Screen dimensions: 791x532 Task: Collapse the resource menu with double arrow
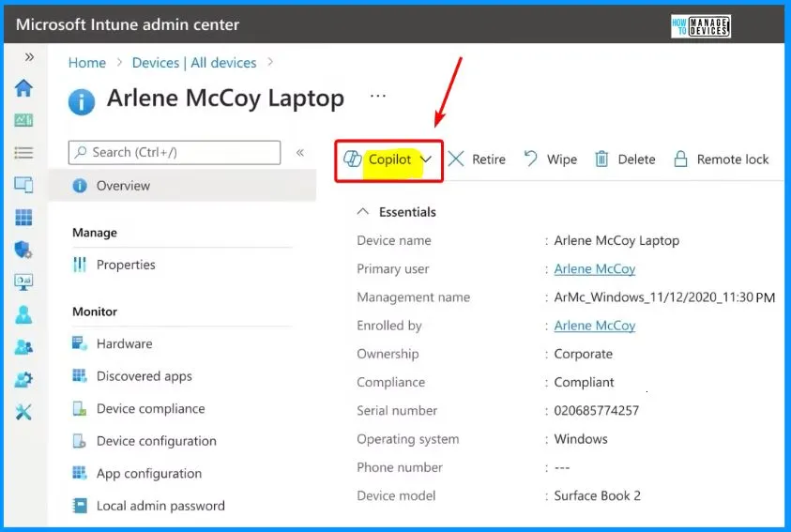(x=300, y=152)
